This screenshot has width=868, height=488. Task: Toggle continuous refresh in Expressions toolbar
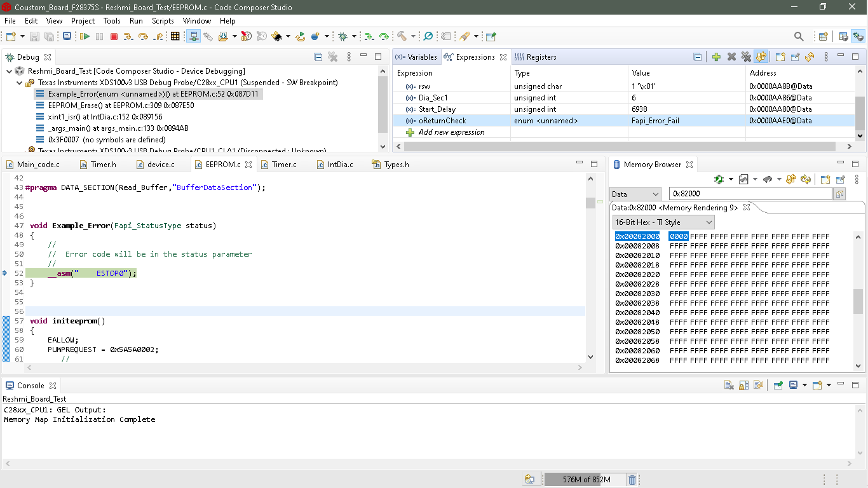click(761, 57)
